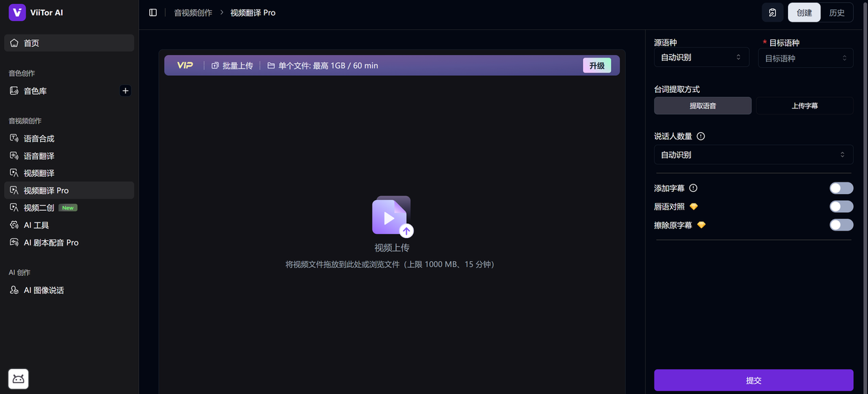Open 首页 in the sidebar
The width and height of the screenshot is (868, 394).
click(69, 43)
